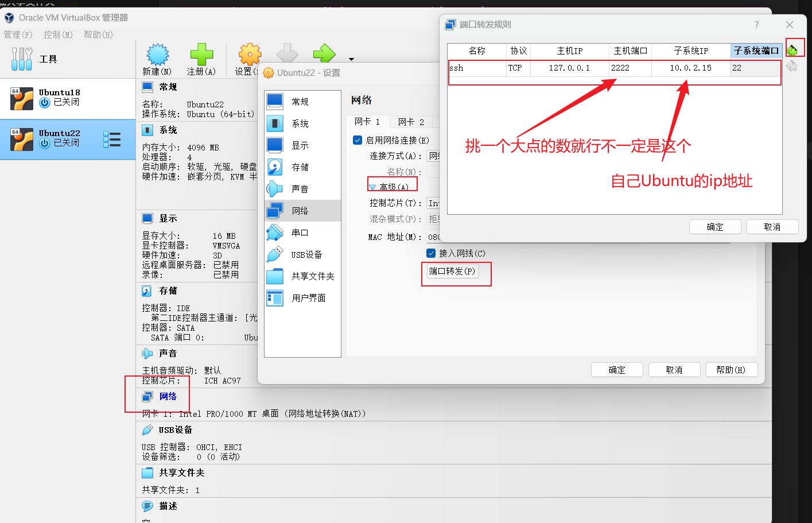
Task: Open 网络 section link in details pane
Action: 168,397
